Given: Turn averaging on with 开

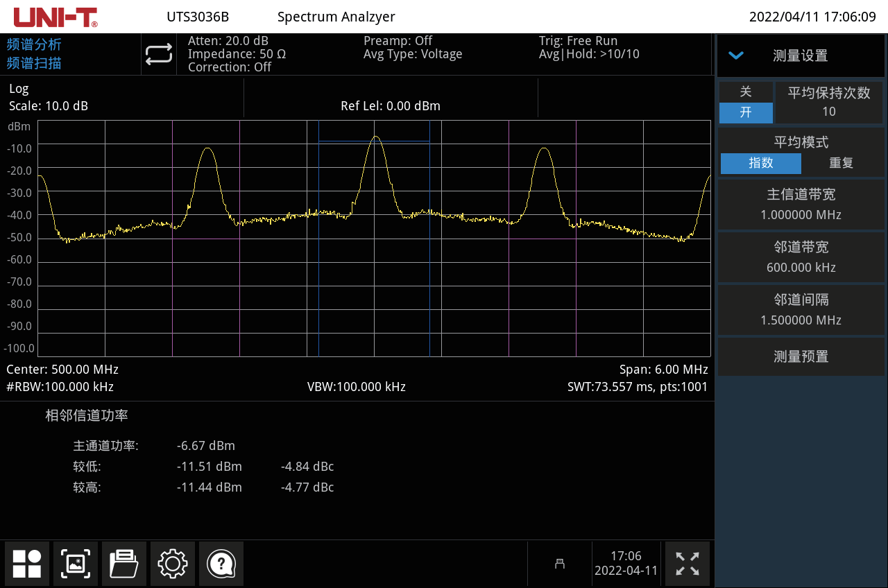Looking at the screenshot, I should pyautogui.click(x=746, y=112).
